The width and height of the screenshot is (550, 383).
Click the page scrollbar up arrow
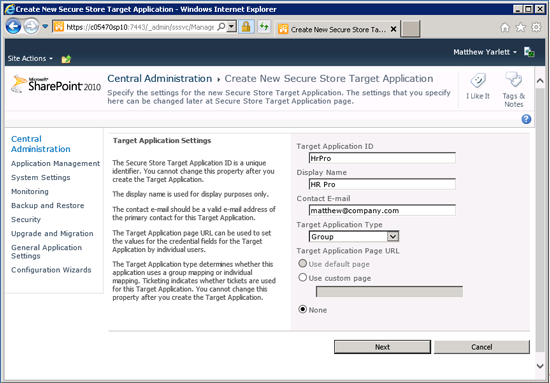540,81
